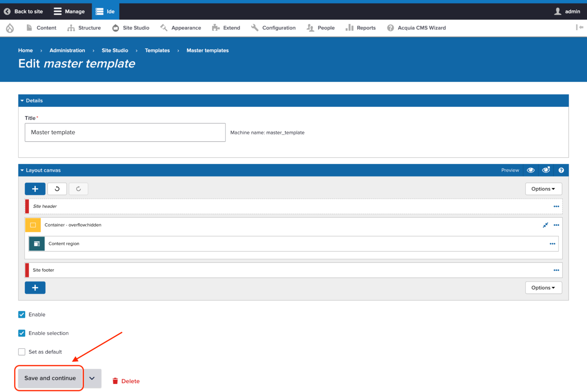Open the Structure admin menu
Viewport: 587px width, 392px height.
click(84, 28)
